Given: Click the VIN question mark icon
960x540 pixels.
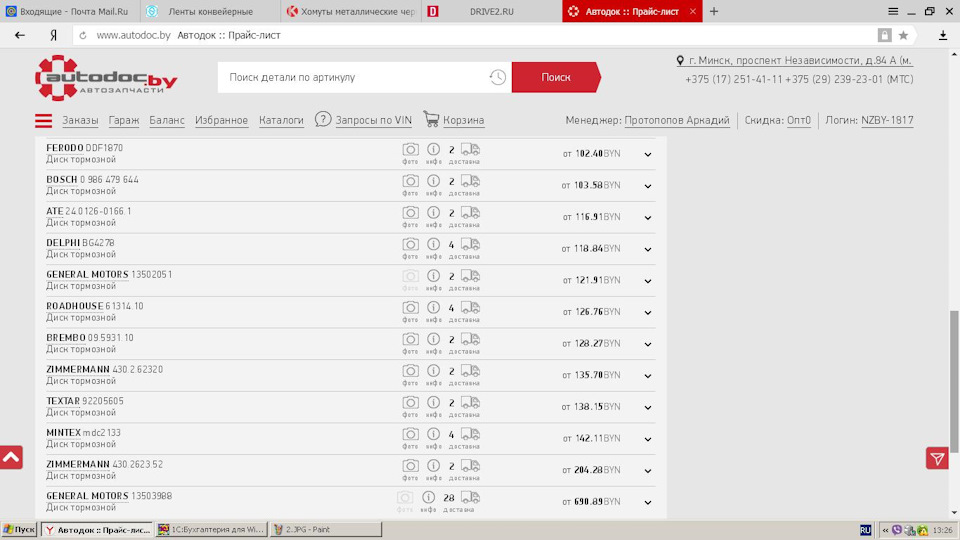Looking at the screenshot, I should (x=323, y=119).
